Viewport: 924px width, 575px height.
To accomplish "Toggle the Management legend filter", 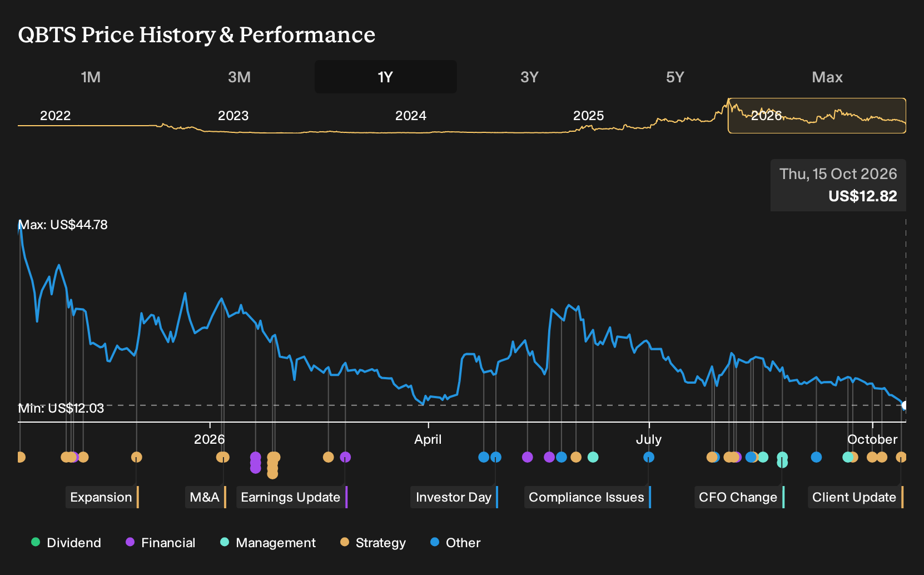I will point(268,543).
